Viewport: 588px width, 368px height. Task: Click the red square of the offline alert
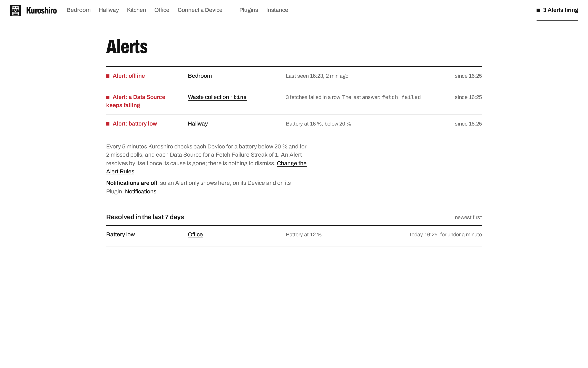point(108,76)
